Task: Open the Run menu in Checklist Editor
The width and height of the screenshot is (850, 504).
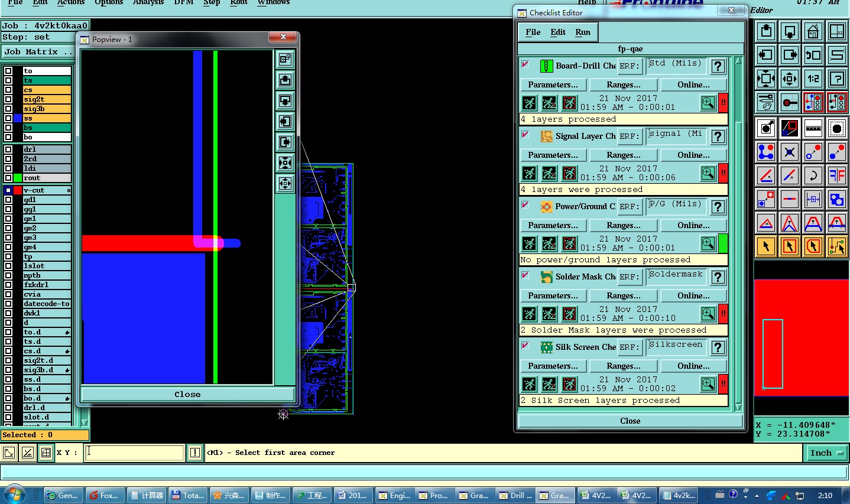Action: click(583, 32)
